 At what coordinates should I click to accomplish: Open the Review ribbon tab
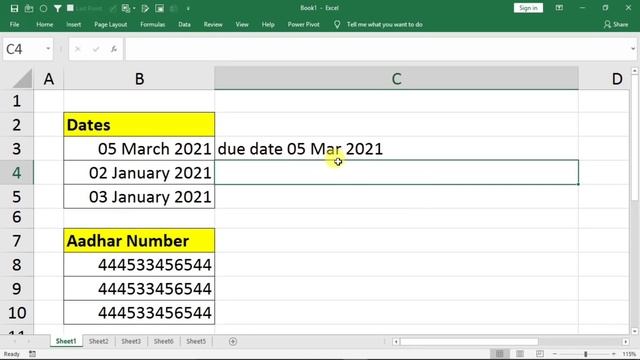(213, 24)
